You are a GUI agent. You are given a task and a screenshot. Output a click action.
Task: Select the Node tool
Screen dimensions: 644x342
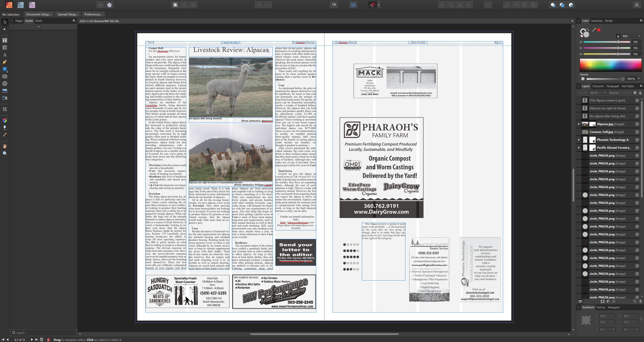click(5, 29)
